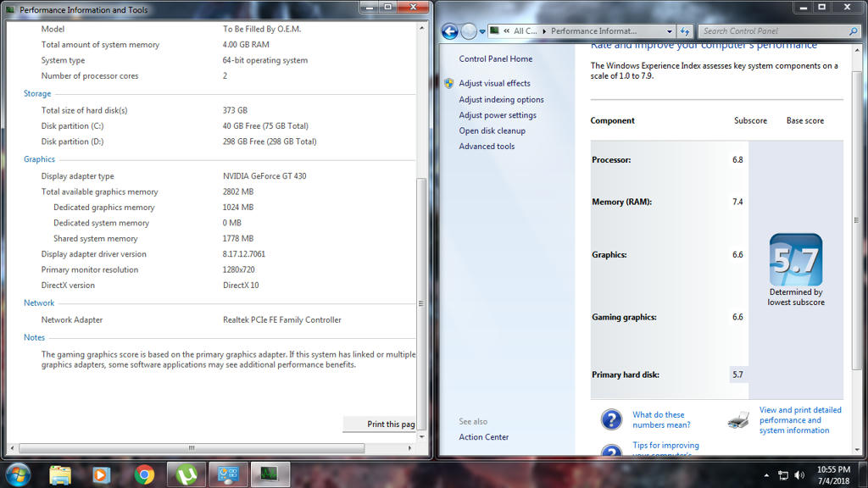The image size is (868, 488).
Task: Open Adjust power settings
Action: tap(497, 115)
